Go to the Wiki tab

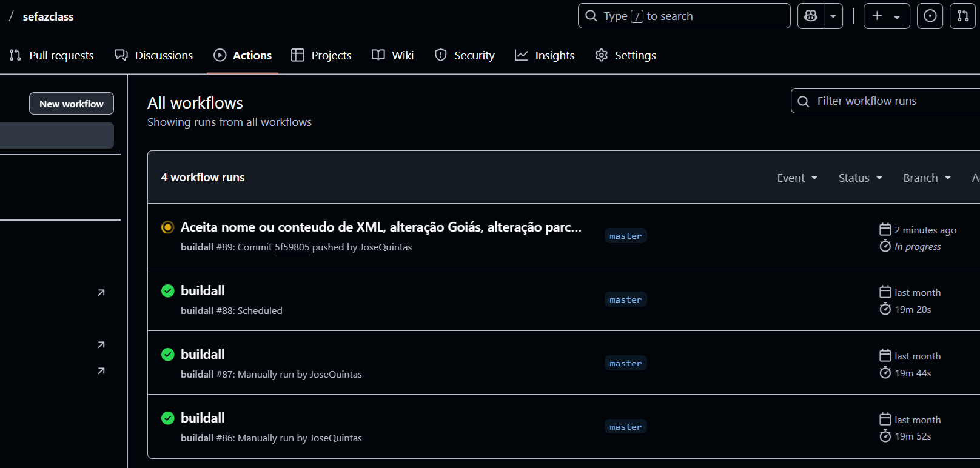pos(392,55)
